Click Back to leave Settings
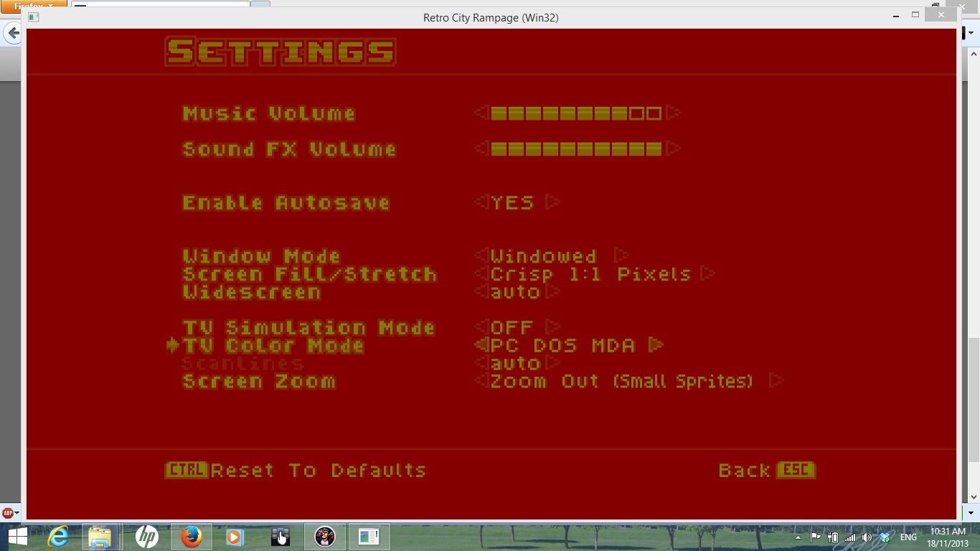980x551 pixels. [745, 471]
